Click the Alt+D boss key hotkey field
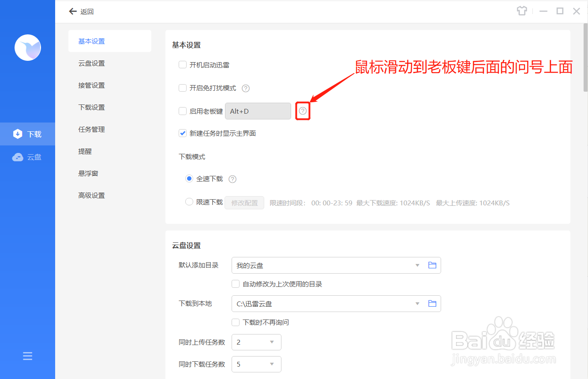Viewport: 588px width, 379px height. point(258,111)
